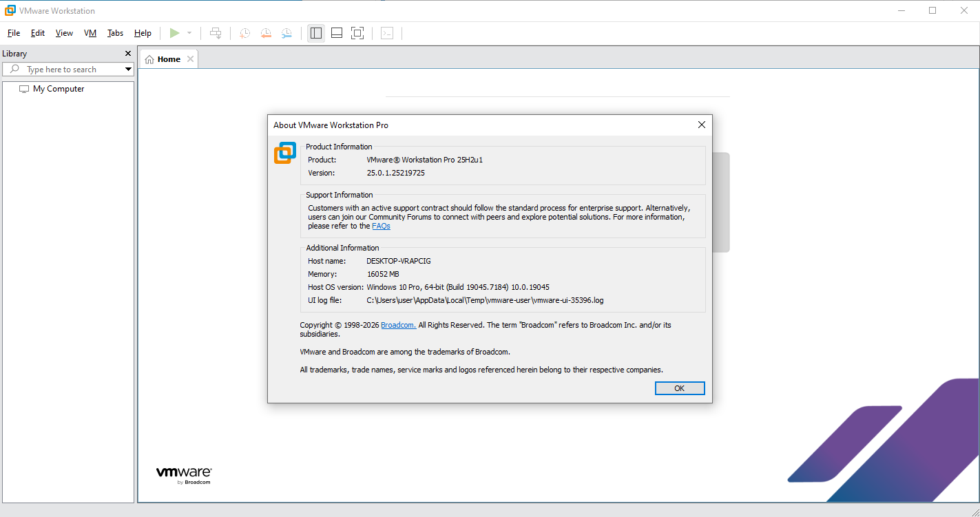Expand the library search dropdown arrow
The width and height of the screenshot is (980, 517).
(128, 70)
